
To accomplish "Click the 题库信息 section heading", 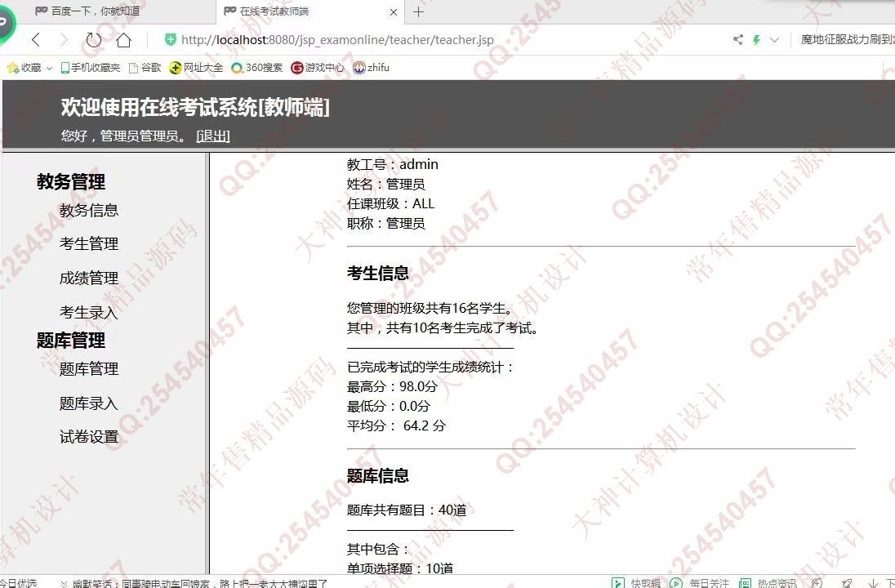I will pyautogui.click(x=378, y=475).
